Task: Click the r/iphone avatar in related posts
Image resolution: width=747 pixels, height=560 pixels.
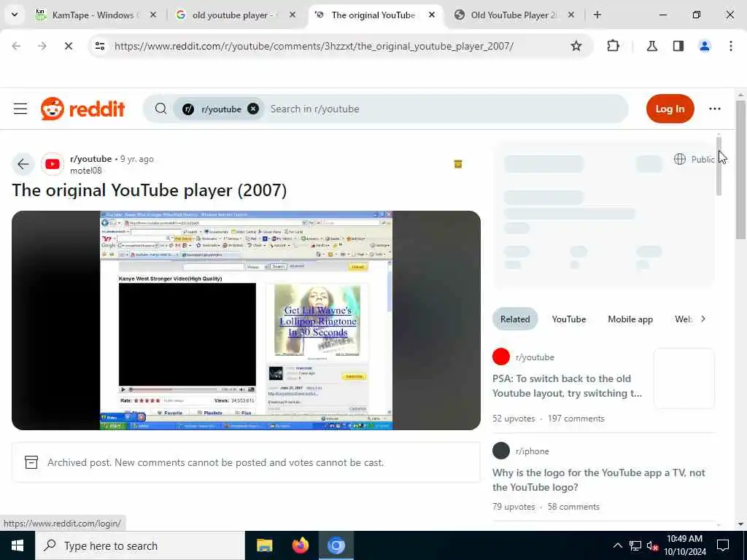Action: (x=501, y=451)
